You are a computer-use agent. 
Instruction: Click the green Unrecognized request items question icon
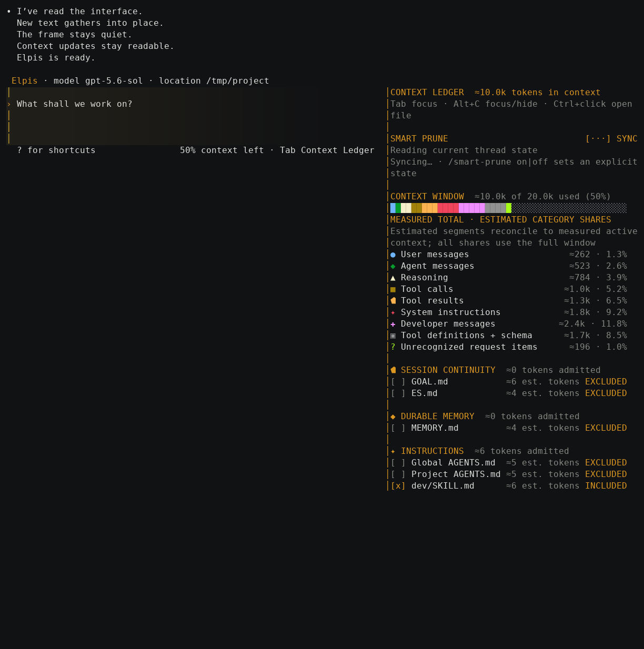click(393, 347)
